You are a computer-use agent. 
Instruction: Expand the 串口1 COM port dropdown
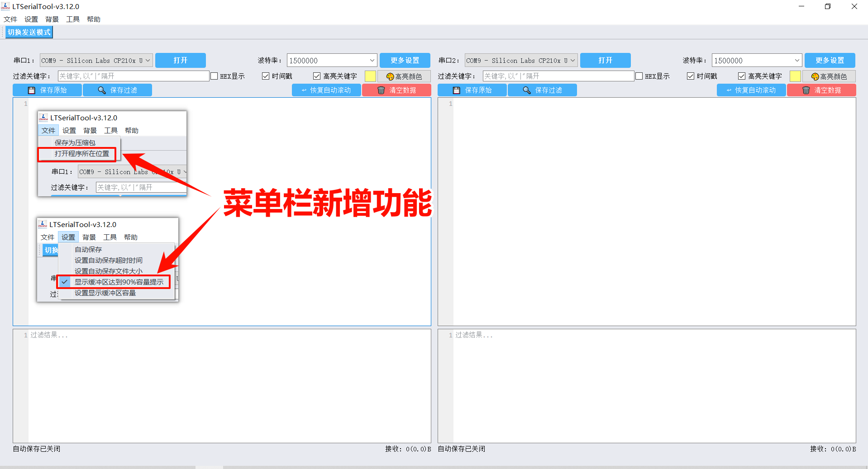[x=148, y=60]
